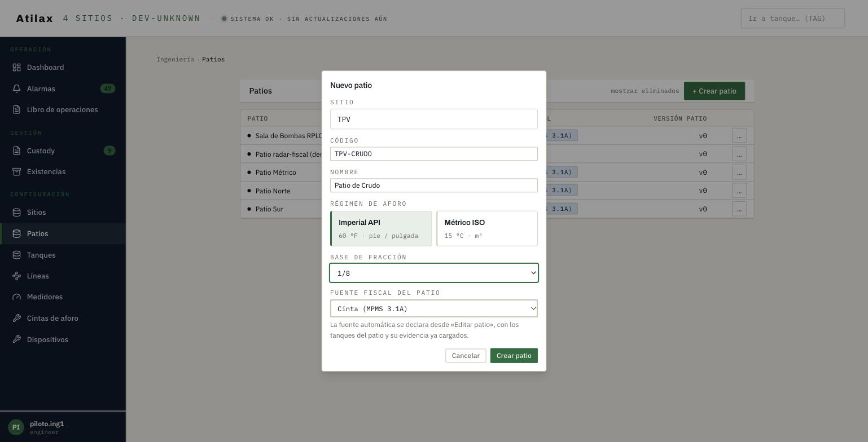Viewport: 868px width, 442px height.
Task: Click the Versión Patio column header
Action: [x=680, y=118]
